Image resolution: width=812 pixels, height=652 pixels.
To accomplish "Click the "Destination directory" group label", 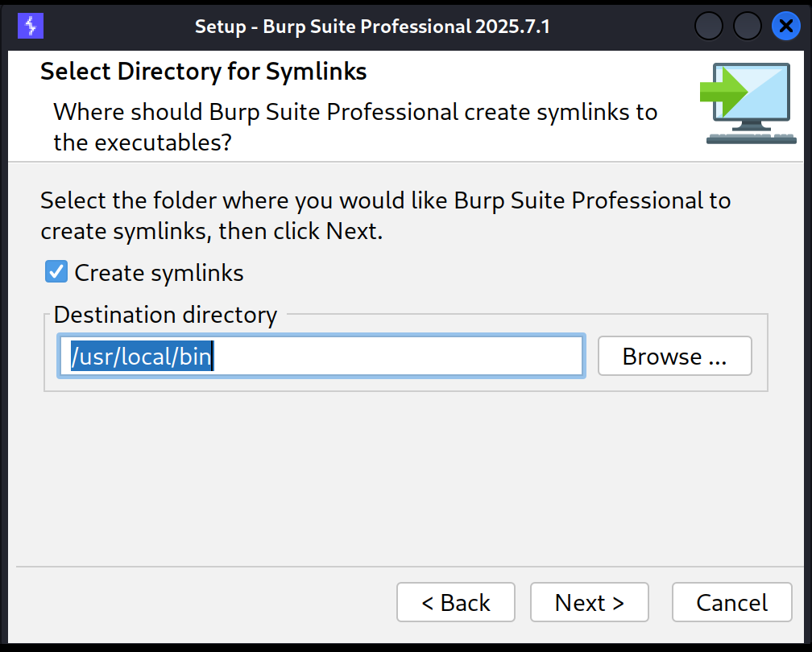I will click(x=165, y=315).
